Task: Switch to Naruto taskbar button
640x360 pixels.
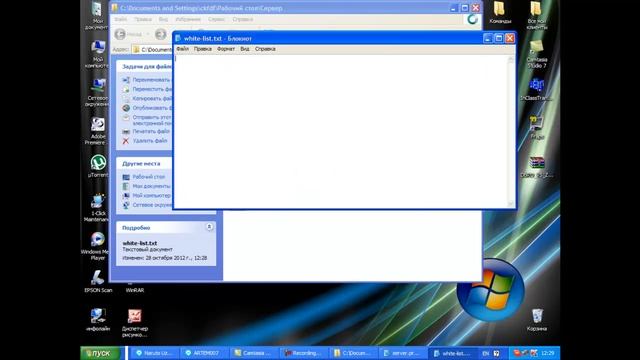Action: [x=155, y=353]
